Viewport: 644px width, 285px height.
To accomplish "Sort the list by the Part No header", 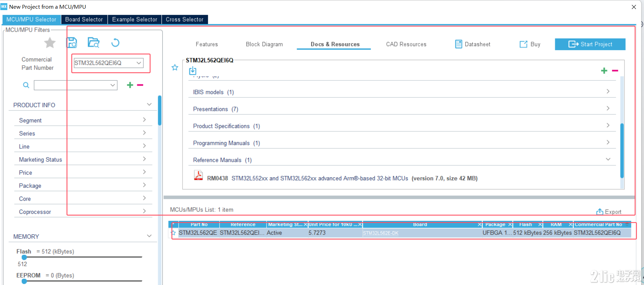I will coord(199,225).
